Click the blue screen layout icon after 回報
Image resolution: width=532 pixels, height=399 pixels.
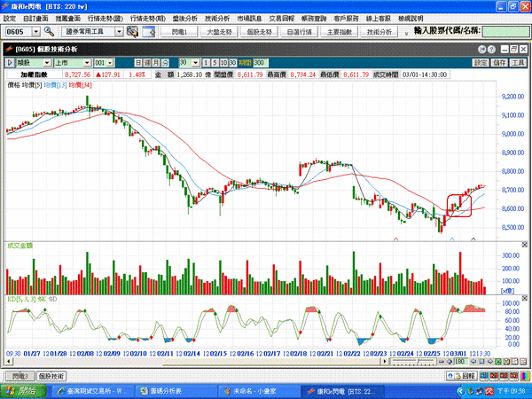coord(484,376)
